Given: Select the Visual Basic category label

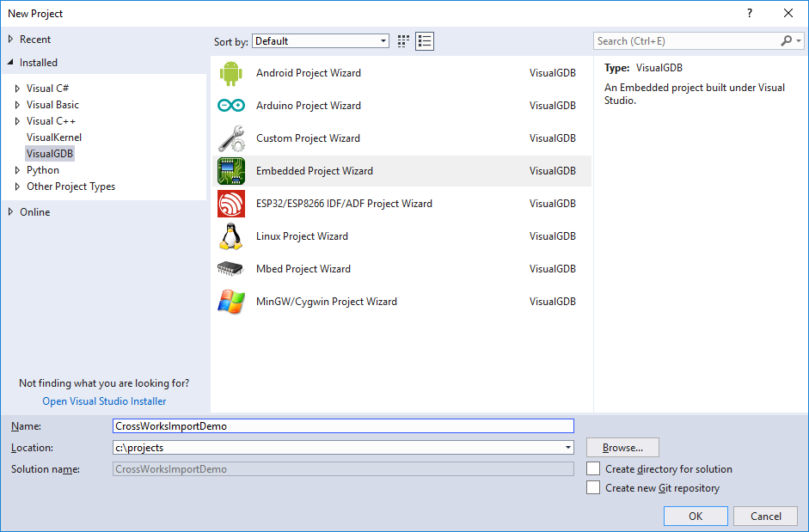Looking at the screenshot, I should (52, 105).
